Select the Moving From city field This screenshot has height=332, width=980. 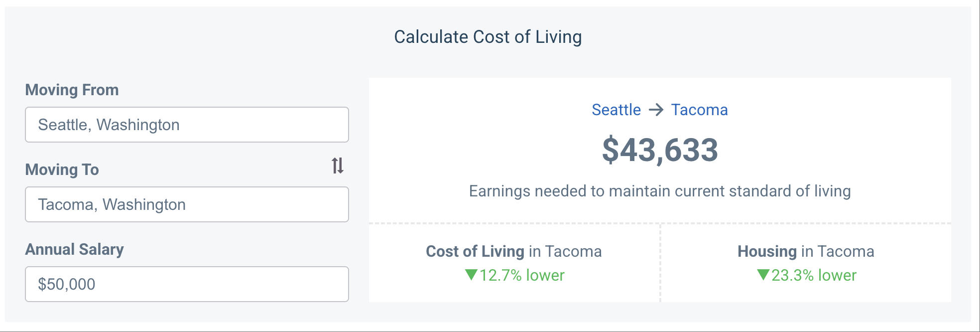pos(187,125)
